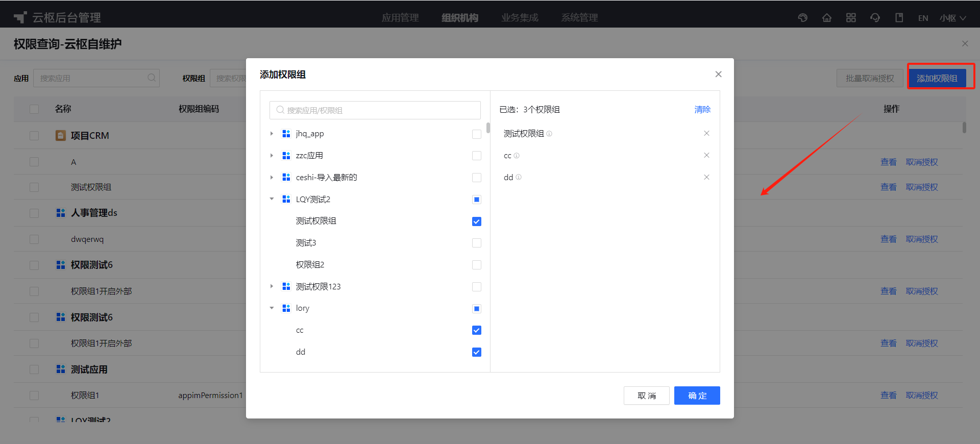Open 业务集成 menu
980x444 pixels.
point(520,18)
